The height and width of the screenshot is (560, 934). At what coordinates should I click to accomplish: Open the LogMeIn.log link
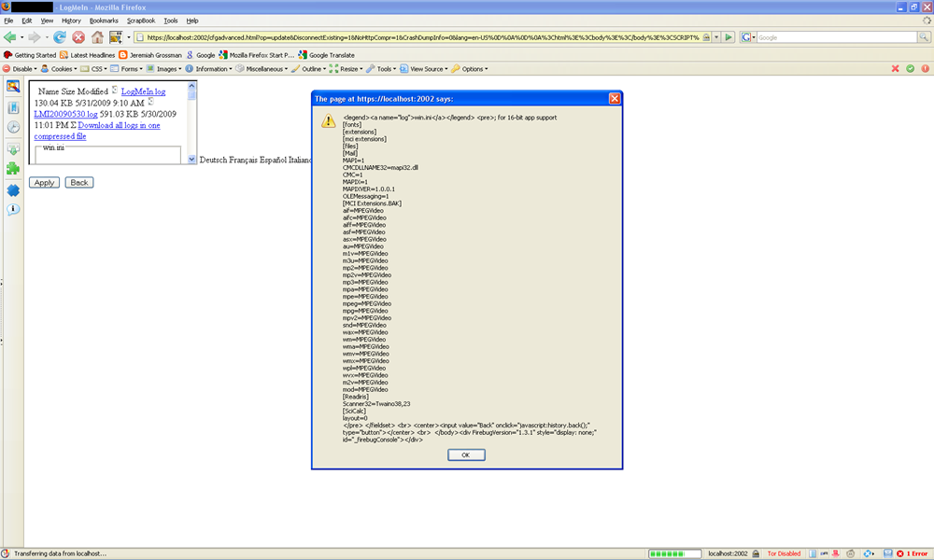tap(143, 91)
